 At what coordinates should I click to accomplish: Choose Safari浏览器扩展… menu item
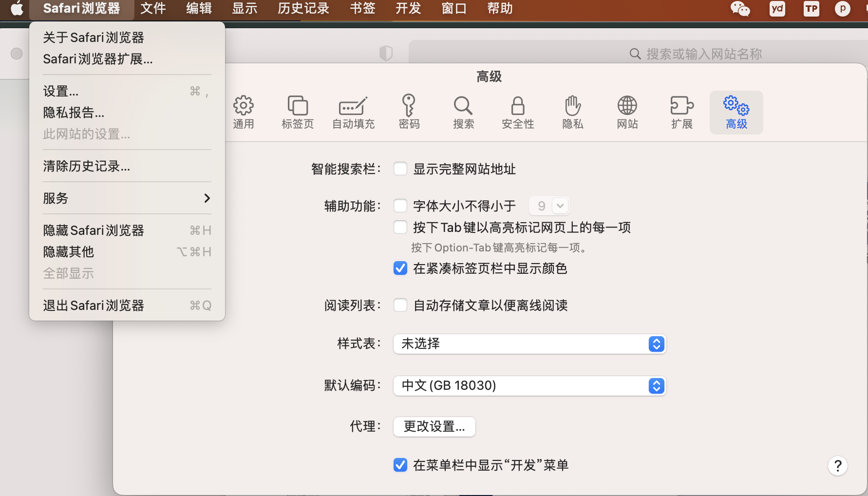(x=127, y=59)
